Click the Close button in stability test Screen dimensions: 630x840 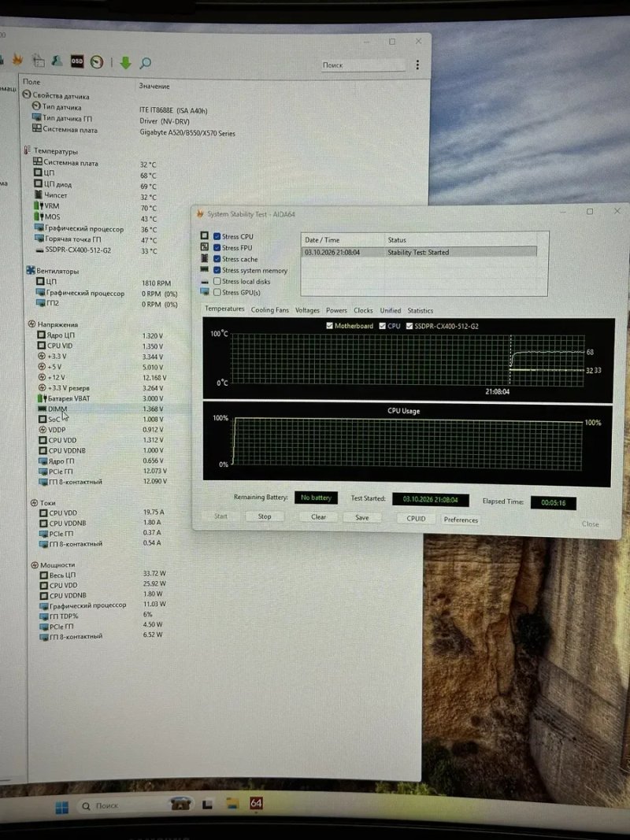tap(591, 524)
